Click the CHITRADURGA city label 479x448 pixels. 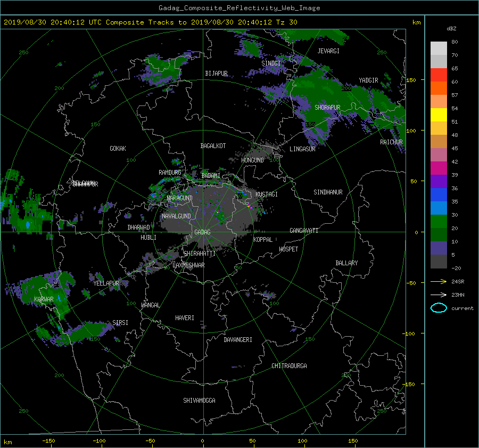(x=289, y=366)
